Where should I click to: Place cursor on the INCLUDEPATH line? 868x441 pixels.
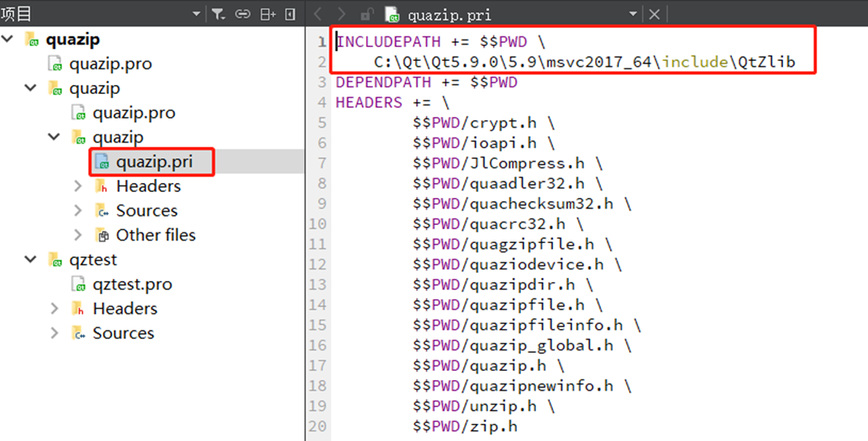point(441,41)
